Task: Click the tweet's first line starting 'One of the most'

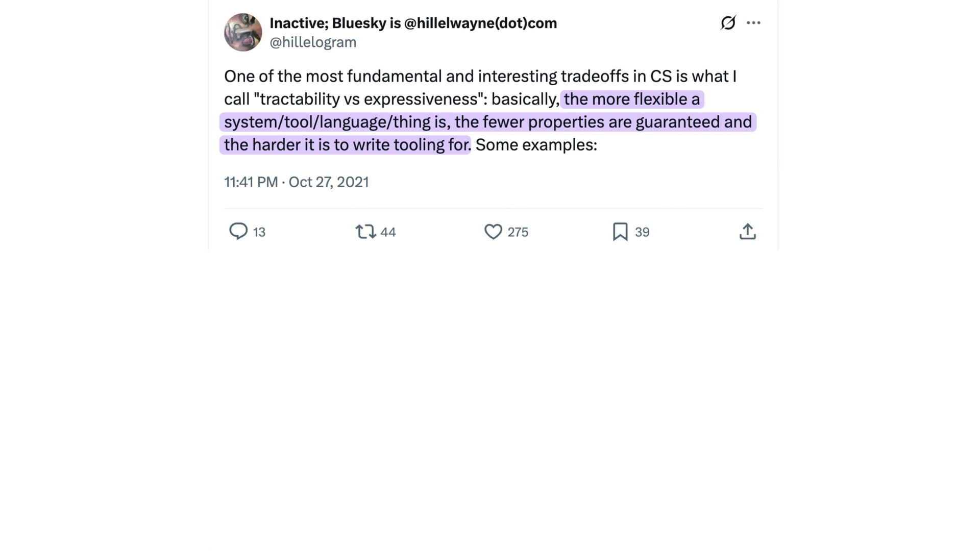Action: [x=480, y=76]
